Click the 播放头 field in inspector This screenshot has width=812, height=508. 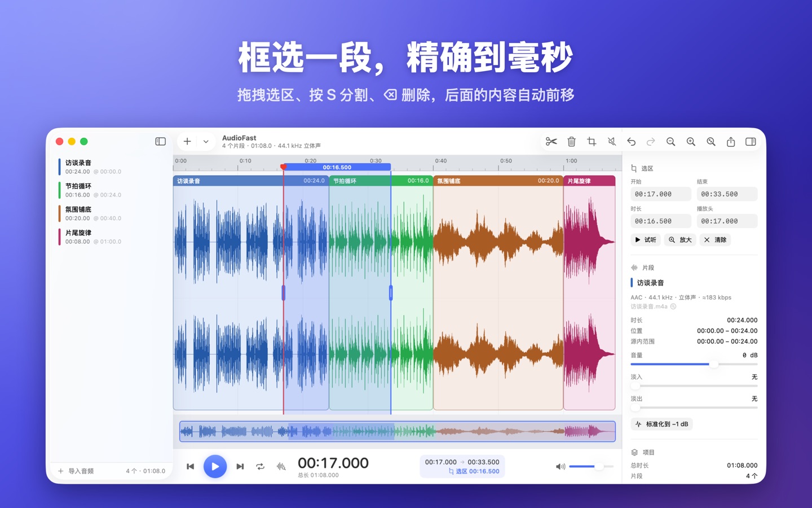click(x=727, y=221)
